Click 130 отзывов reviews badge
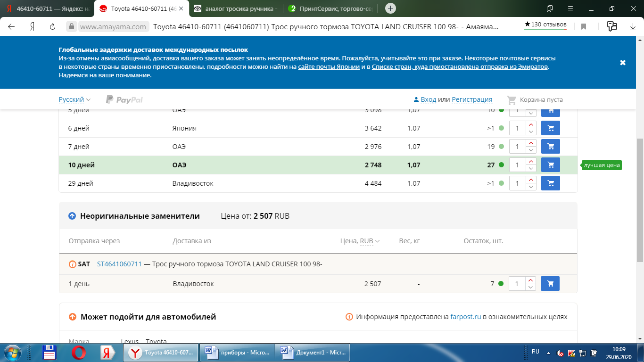The width and height of the screenshot is (644, 362). (545, 25)
